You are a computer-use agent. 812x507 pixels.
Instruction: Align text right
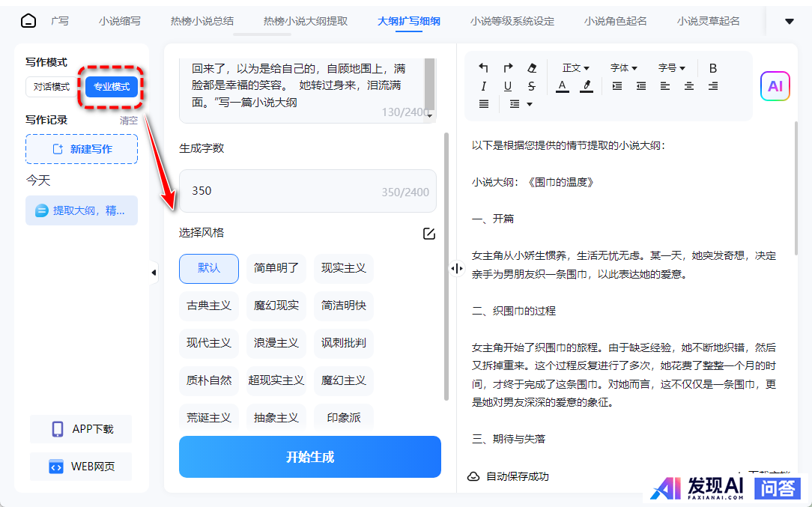[x=713, y=86]
